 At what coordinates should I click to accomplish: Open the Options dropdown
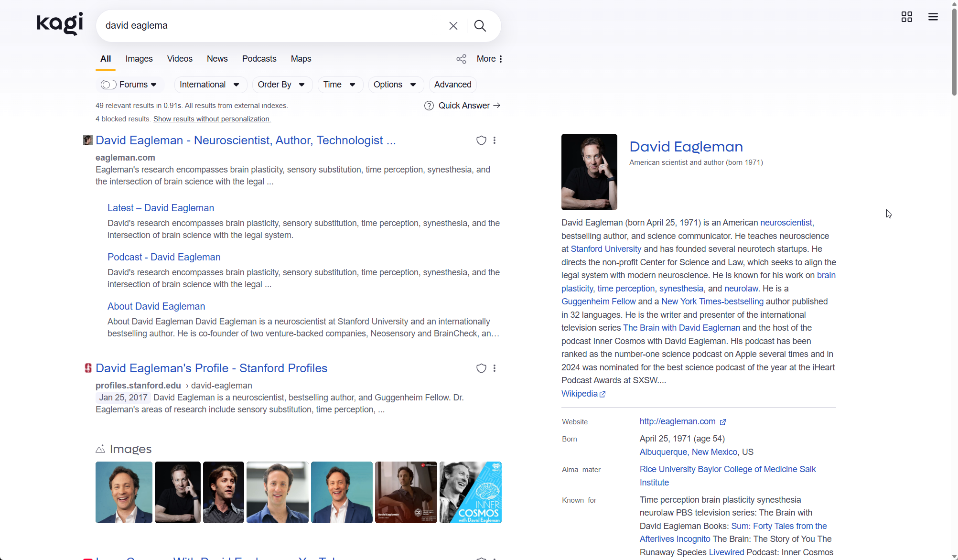(x=395, y=85)
